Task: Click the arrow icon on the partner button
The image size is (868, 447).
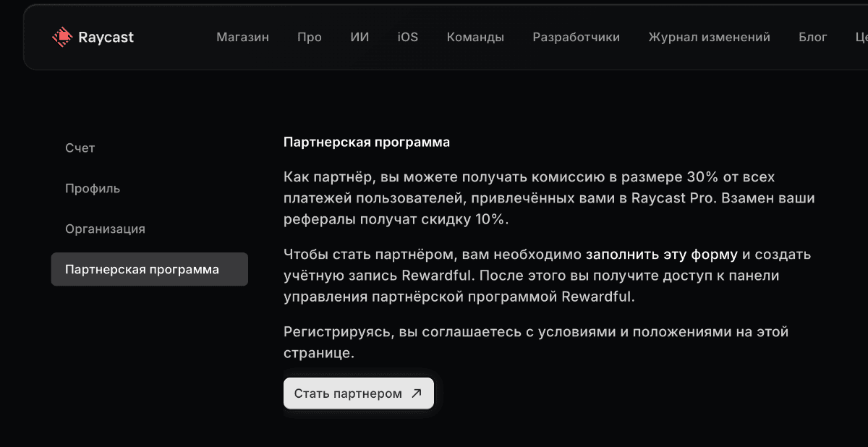Action: (417, 393)
